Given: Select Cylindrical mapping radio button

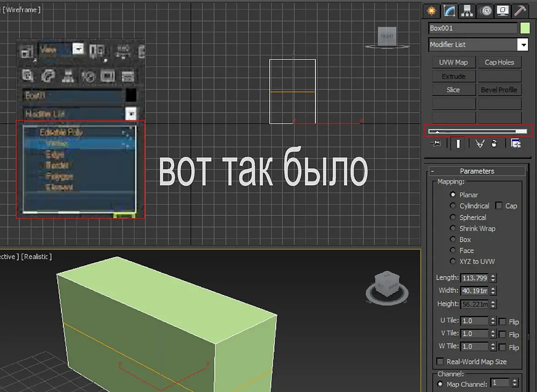Looking at the screenshot, I should (x=452, y=206).
